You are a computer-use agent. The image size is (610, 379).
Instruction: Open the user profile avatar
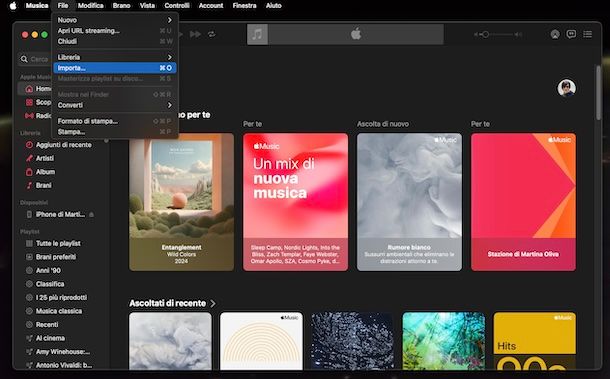pyautogui.click(x=566, y=88)
